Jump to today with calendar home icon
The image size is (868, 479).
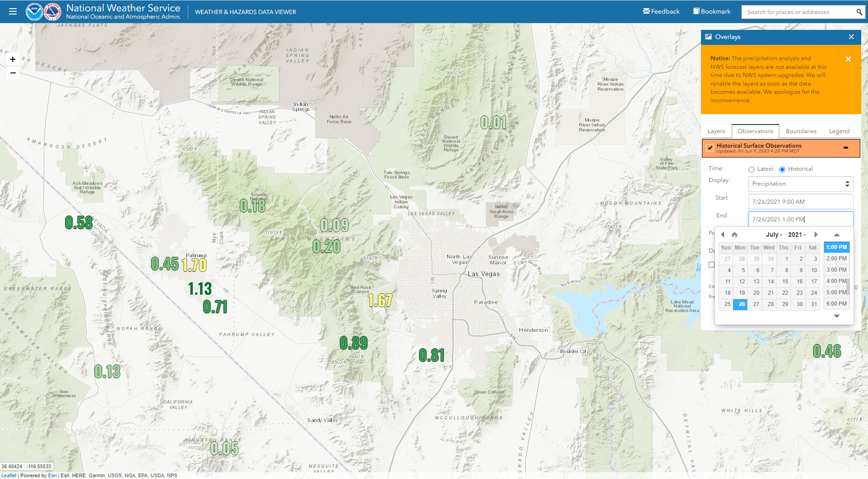click(x=734, y=235)
